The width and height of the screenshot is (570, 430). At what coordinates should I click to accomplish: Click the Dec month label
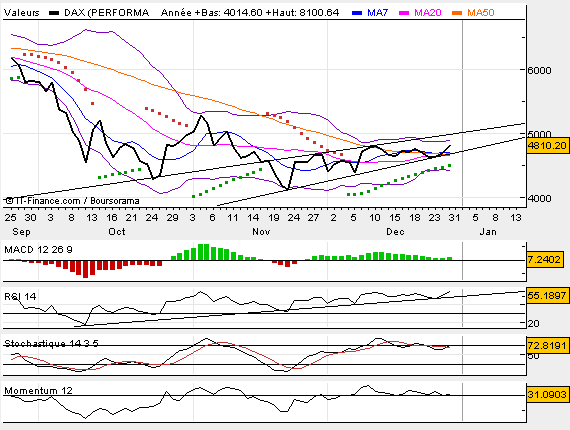click(395, 232)
